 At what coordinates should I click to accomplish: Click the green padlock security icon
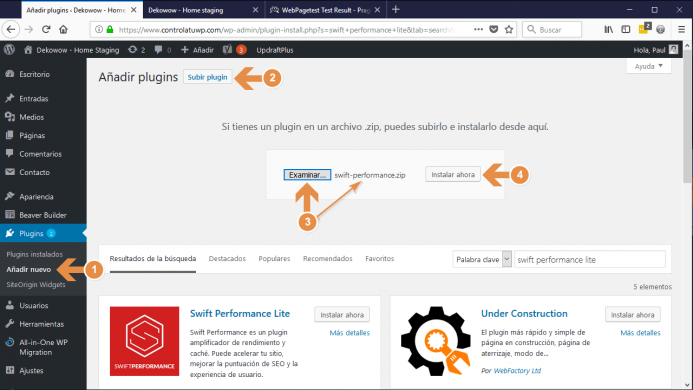click(x=110, y=30)
